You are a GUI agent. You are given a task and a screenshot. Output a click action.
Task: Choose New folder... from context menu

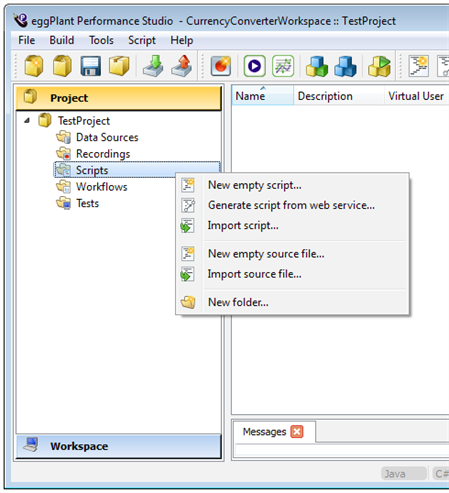point(292,302)
